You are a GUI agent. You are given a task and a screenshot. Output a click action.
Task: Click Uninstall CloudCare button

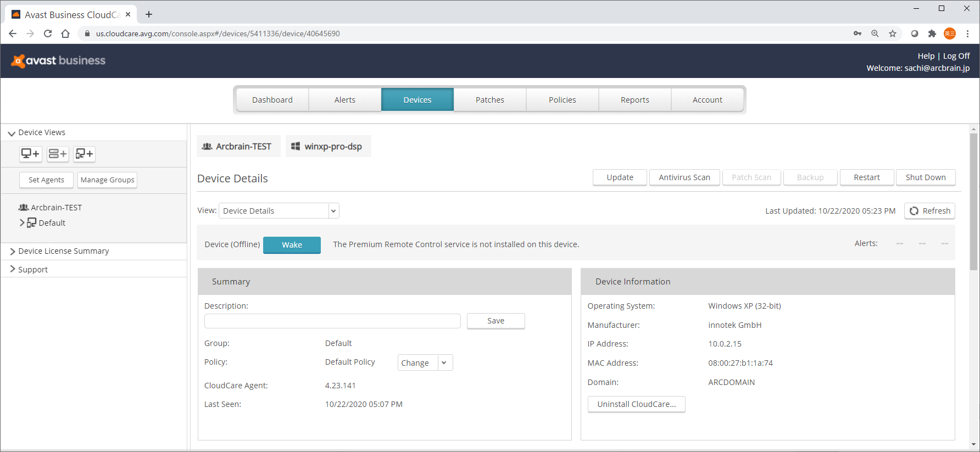click(x=637, y=404)
